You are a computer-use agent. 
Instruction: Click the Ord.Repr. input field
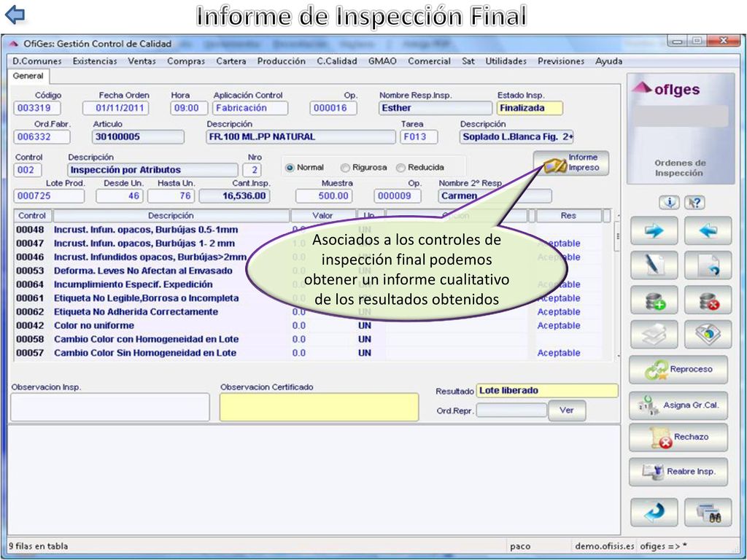click(x=511, y=410)
